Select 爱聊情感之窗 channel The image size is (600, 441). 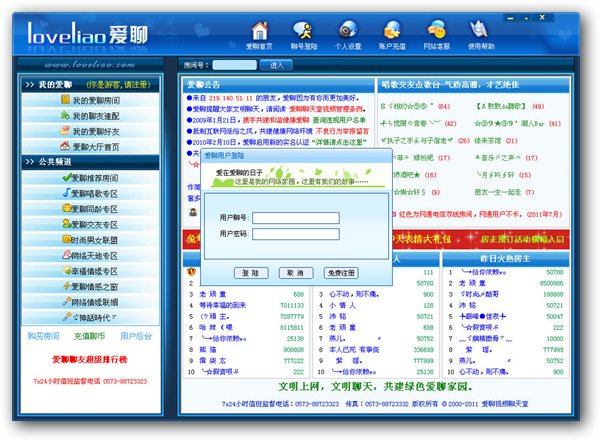point(90,287)
